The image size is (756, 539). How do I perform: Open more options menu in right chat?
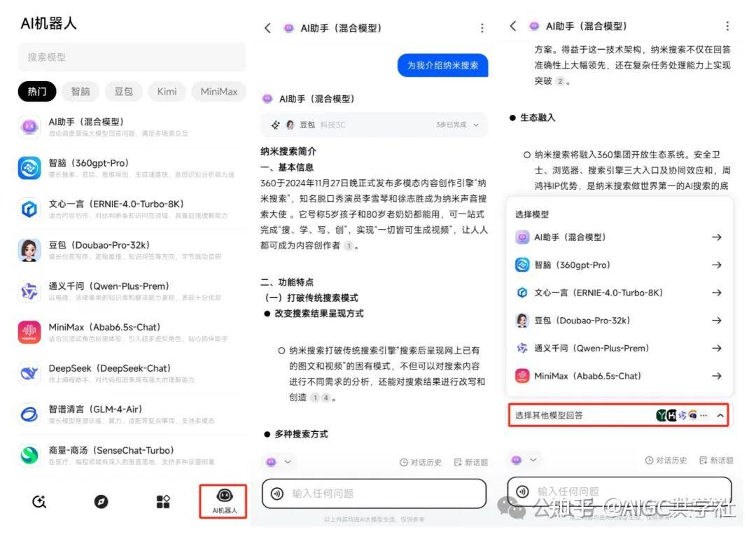pos(727,26)
